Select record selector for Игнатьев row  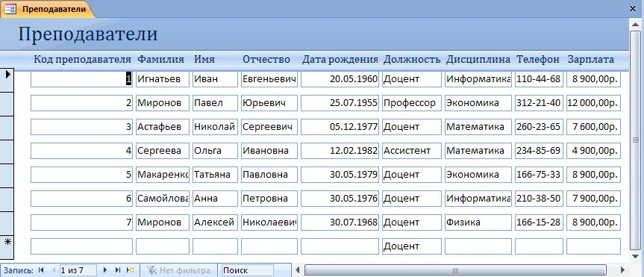[7, 80]
